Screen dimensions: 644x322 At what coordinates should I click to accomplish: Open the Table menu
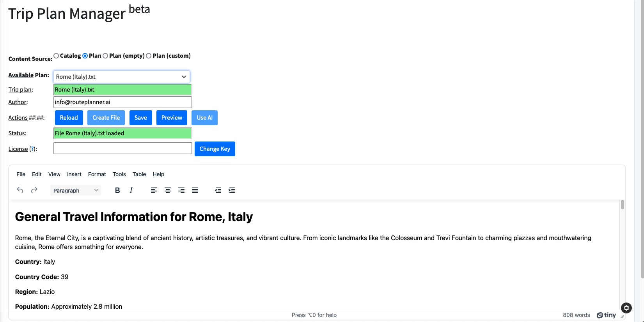[x=139, y=174]
